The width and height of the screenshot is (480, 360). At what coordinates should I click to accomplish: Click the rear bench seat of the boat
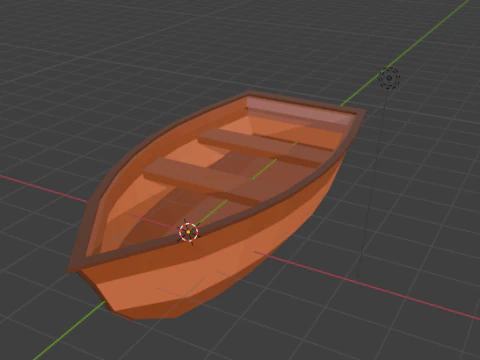pyautogui.click(x=267, y=147)
